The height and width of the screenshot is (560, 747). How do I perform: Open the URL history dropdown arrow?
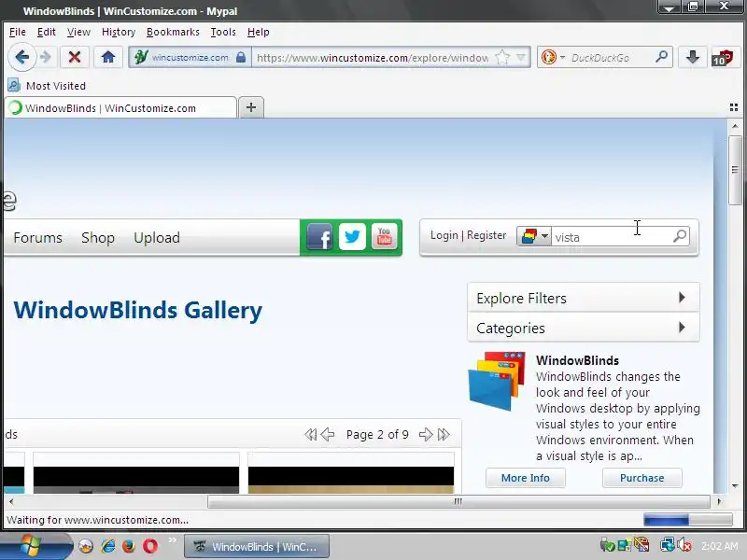[521, 58]
